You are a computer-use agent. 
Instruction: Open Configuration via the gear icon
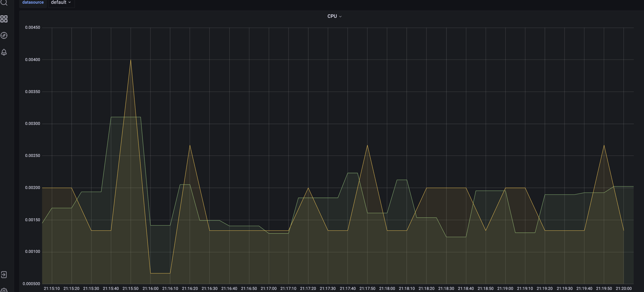click(4, 290)
